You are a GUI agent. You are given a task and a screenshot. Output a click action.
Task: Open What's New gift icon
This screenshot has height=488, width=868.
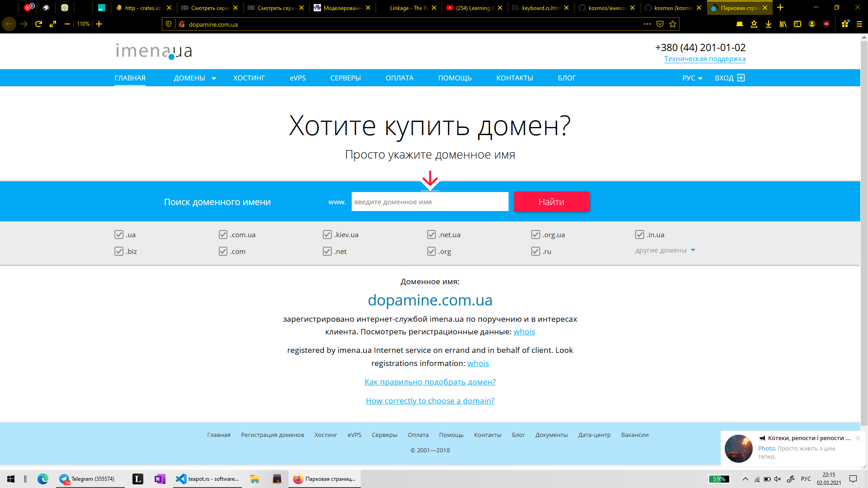845,24
